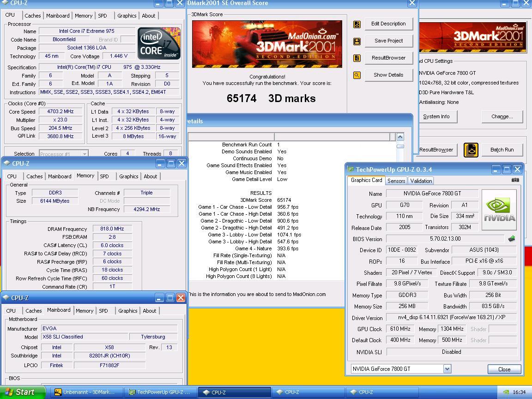Screen dimensions: 532x399
Task: Open Mainboard tab in top CPU-Z window
Action: pos(58,16)
